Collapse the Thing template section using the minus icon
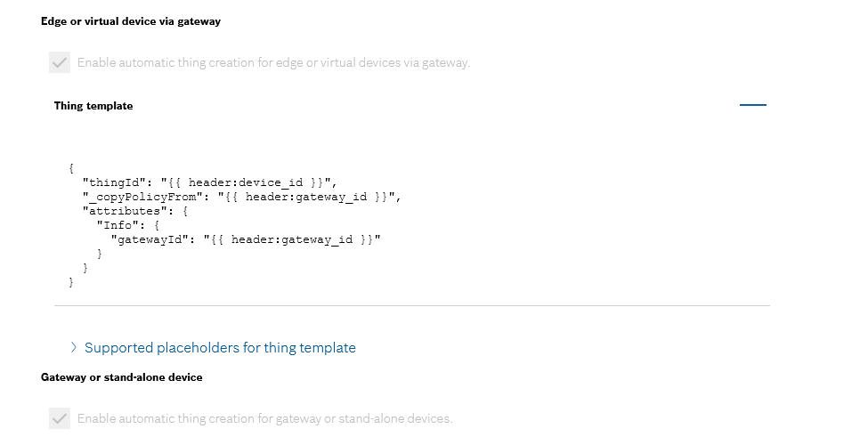Viewport: 868px width, 445px height. click(x=753, y=105)
